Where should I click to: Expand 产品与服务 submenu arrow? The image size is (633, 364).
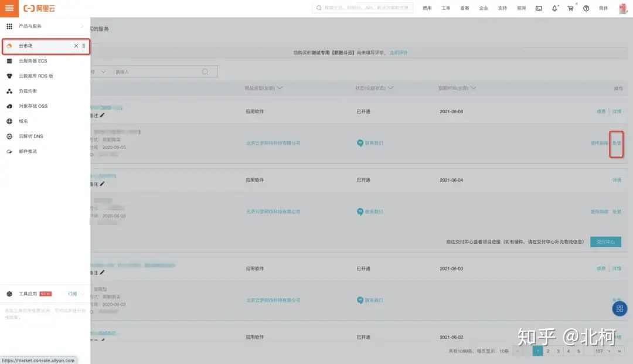[81, 26]
